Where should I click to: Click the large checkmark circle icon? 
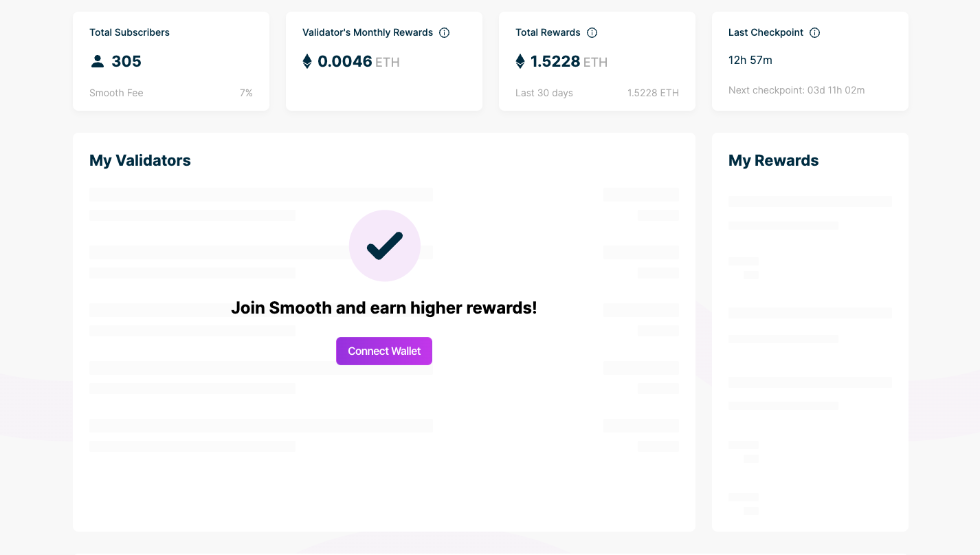click(384, 246)
